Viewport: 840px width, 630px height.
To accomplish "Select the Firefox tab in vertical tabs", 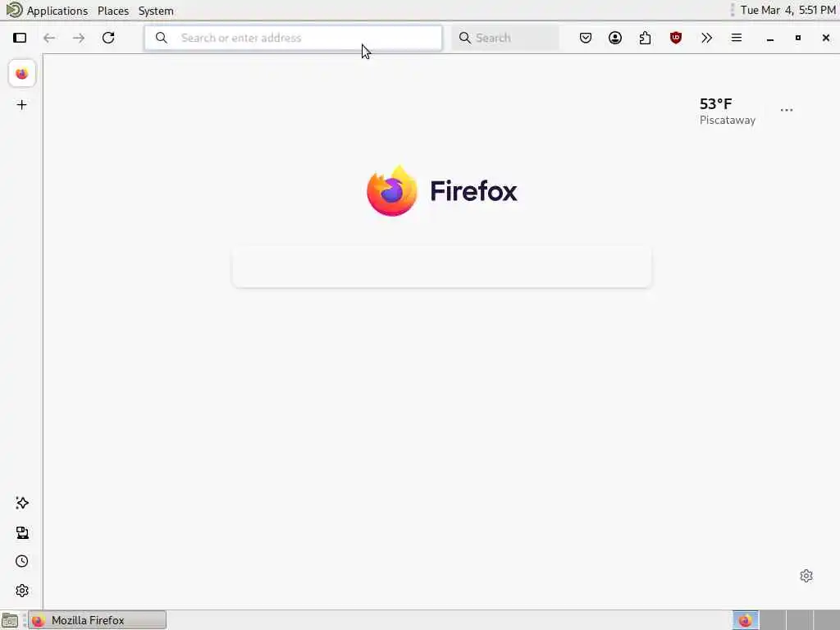I will [22, 73].
